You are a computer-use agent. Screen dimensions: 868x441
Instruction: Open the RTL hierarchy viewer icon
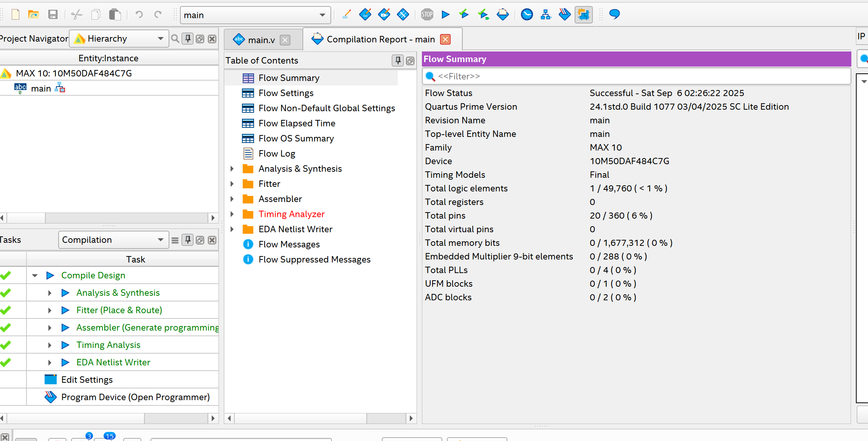(546, 15)
